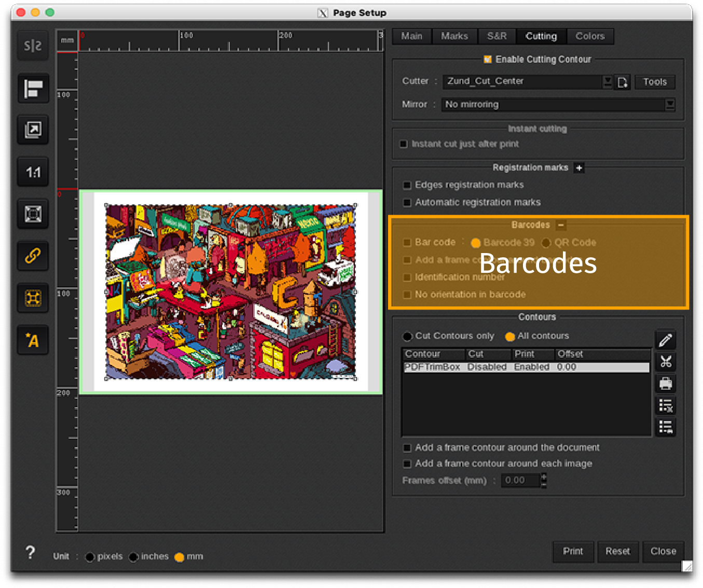Image resolution: width=703 pixels, height=588 pixels.
Task: Click the Tools button next to the cutter
Action: [654, 81]
